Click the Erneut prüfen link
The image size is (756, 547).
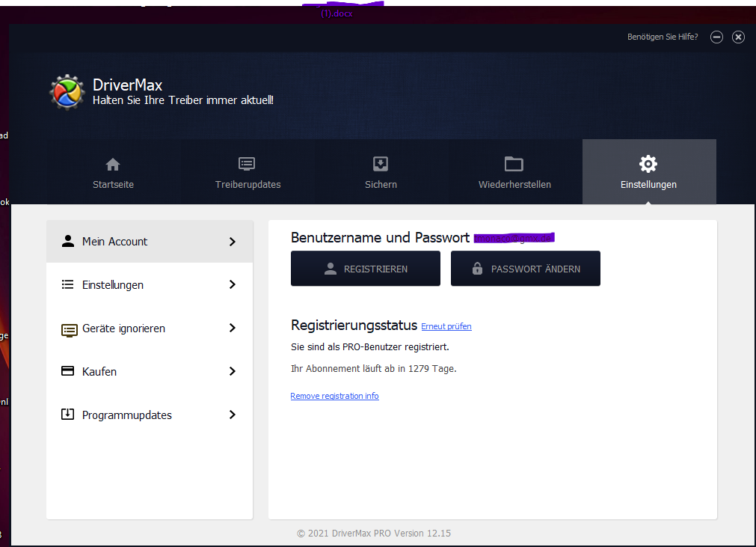(x=446, y=326)
